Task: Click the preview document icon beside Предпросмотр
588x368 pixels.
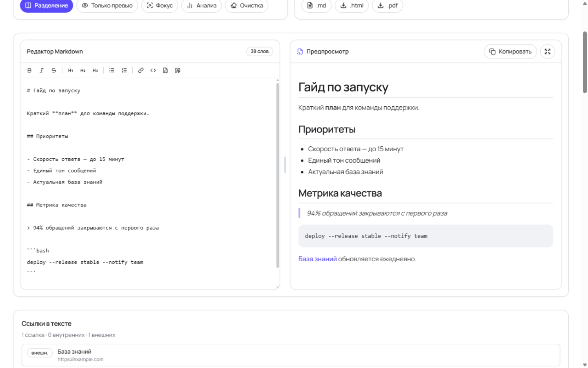Action: 300,52
